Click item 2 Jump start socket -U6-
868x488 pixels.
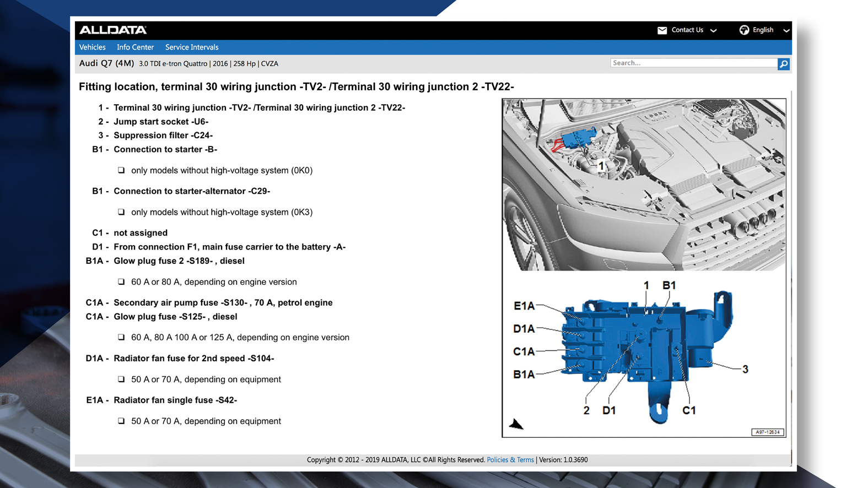[153, 122]
